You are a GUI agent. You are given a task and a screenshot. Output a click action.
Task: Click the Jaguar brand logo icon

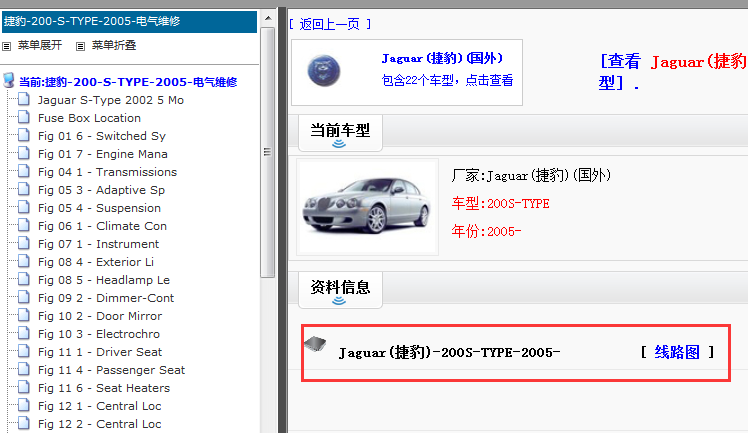323,71
